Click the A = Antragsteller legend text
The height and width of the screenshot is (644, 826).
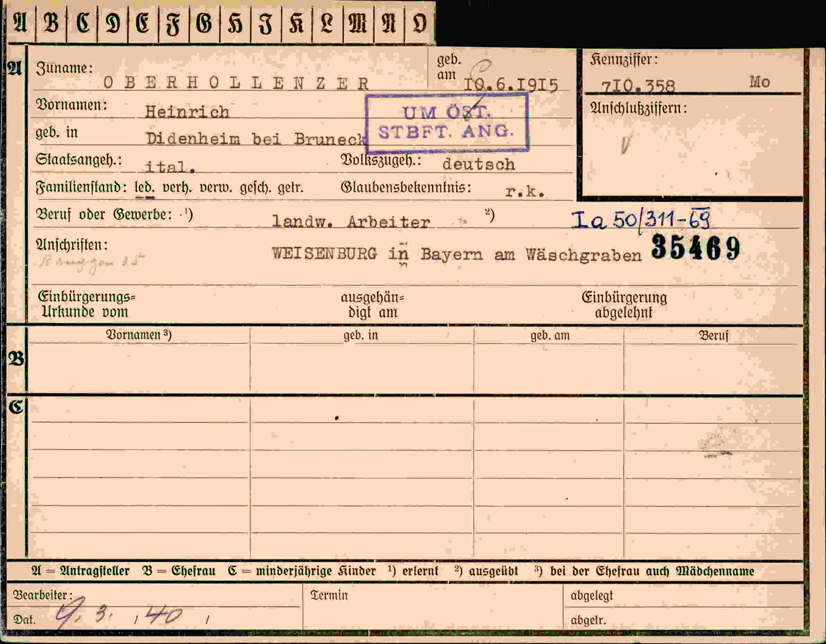pos(81,571)
